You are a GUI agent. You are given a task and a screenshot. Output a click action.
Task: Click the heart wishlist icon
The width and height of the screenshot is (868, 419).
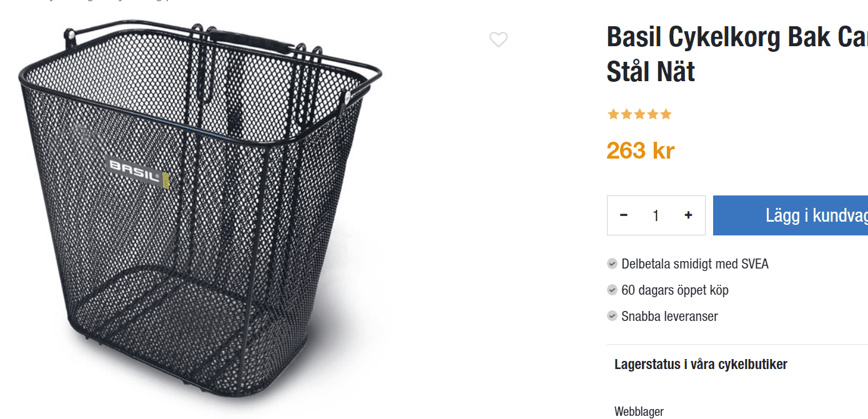(x=498, y=39)
